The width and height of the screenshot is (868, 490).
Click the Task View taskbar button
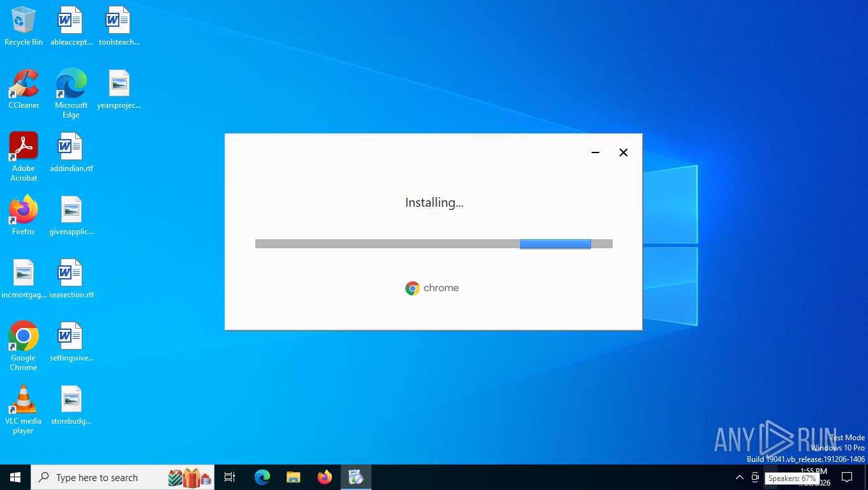point(230,477)
